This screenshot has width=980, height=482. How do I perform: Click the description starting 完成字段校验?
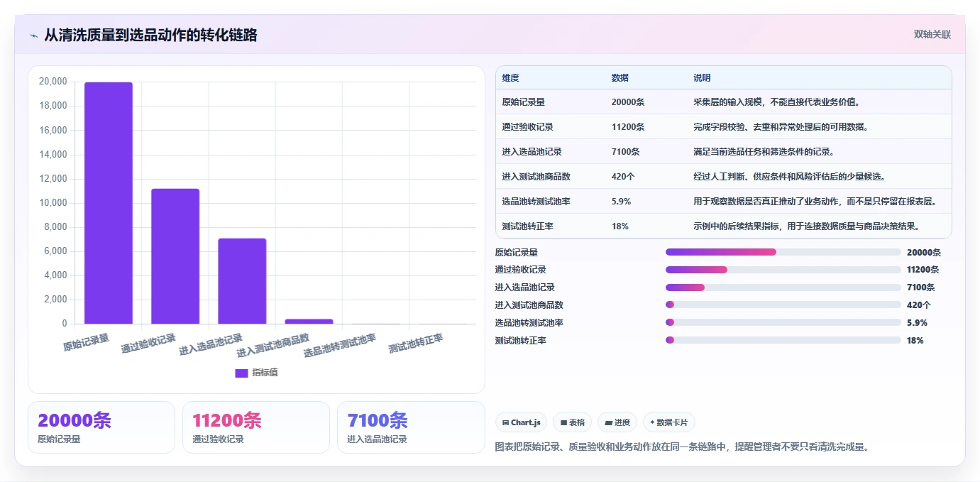click(781, 127)
